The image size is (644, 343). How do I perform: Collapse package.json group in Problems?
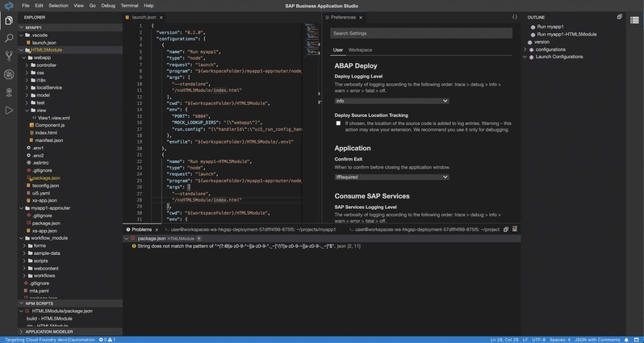126,239
